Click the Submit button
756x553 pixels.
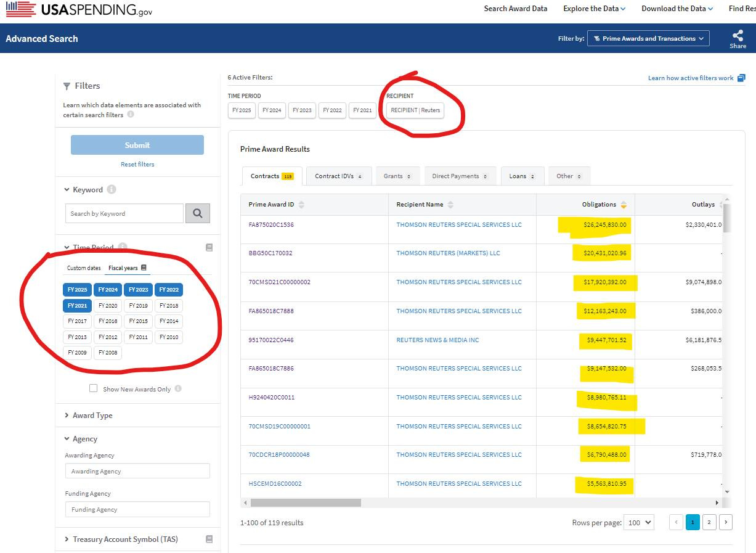click(x=137, y=145)
